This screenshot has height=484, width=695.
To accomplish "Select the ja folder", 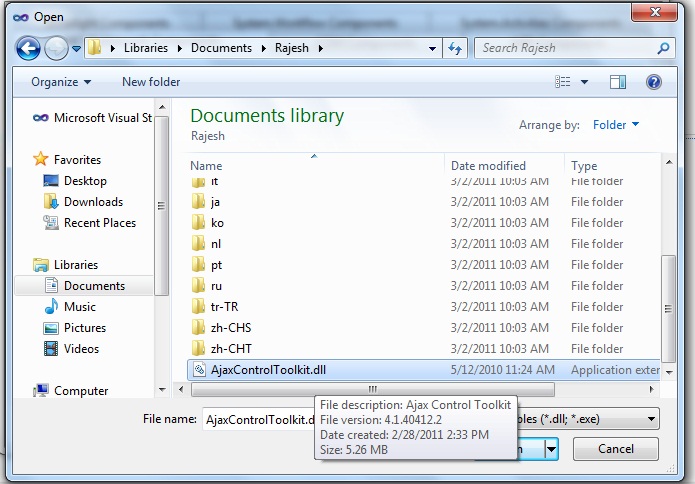I will point(423,202).
